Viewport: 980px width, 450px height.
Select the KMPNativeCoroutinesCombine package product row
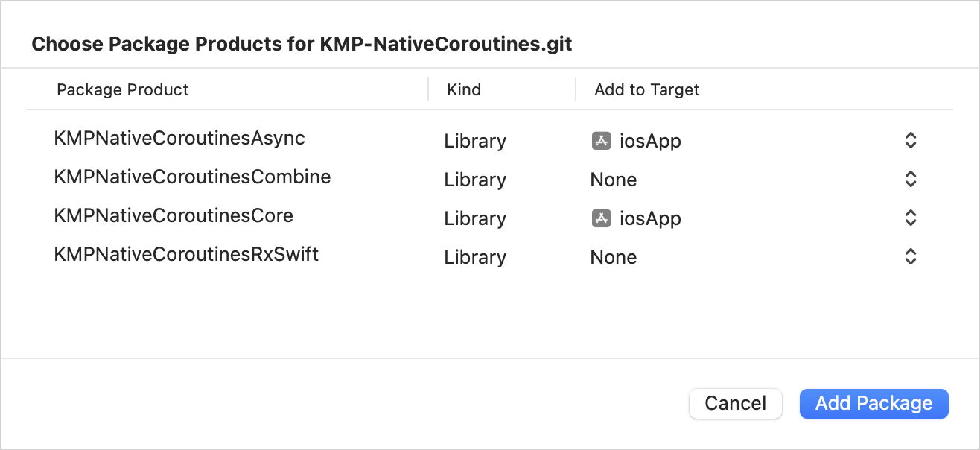click(192, 176)
